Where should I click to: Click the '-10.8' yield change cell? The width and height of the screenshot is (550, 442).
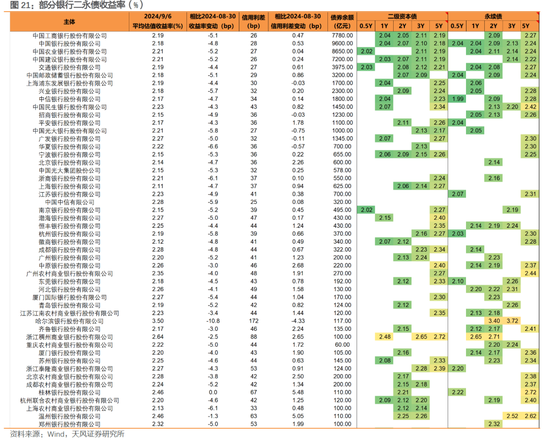tap(213, 321)
